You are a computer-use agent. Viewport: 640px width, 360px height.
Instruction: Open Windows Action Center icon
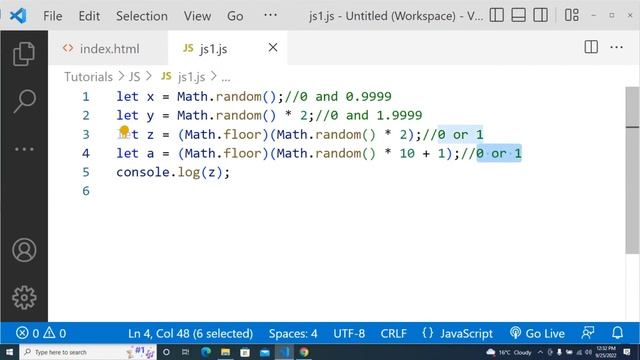click(627, 352)
